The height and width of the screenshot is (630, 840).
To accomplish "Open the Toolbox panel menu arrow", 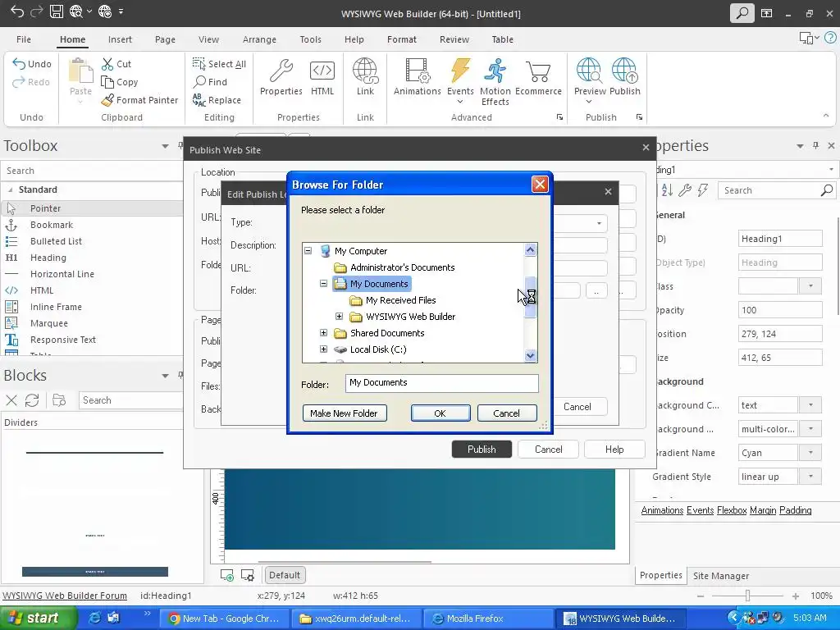I will click(x=165, y=146).
